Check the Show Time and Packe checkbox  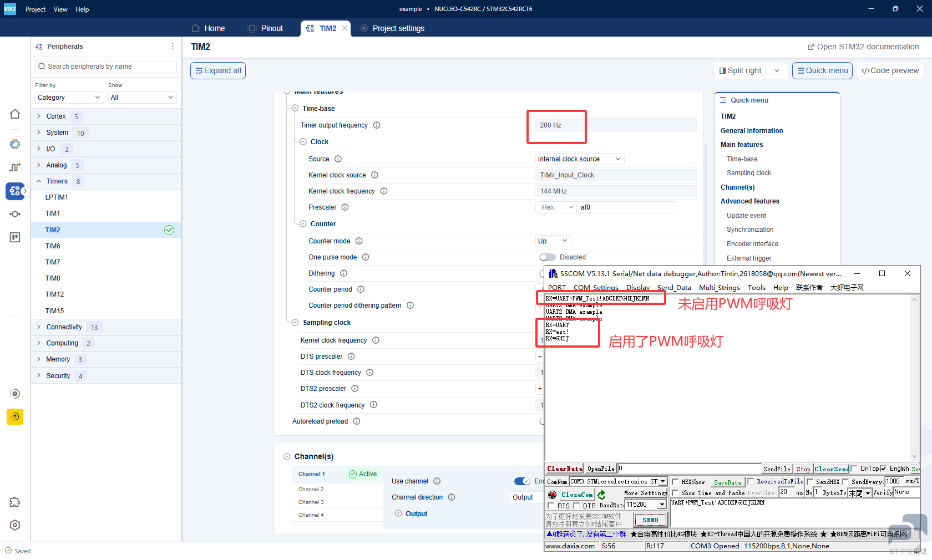(675, 493)
